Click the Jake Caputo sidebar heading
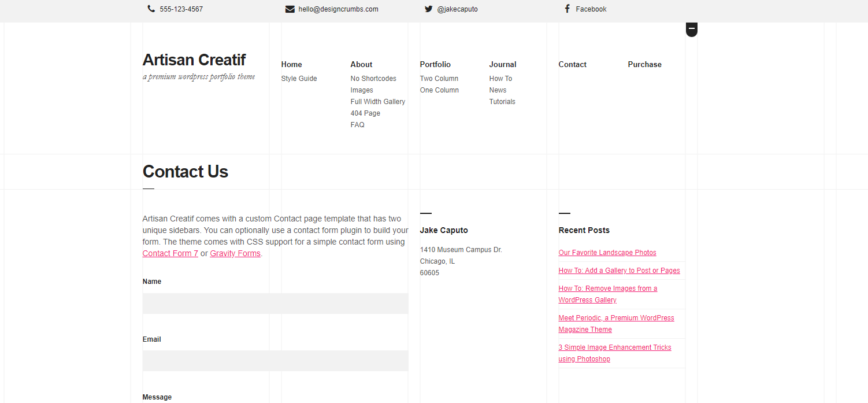 tap(444, 230)
